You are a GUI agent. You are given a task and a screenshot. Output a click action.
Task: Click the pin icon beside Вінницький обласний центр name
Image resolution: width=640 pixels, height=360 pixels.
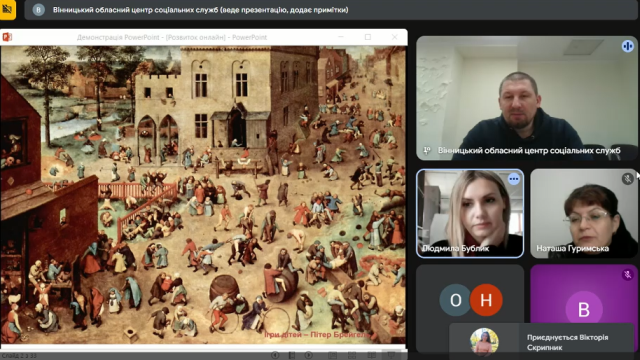[x=427, y=151]
